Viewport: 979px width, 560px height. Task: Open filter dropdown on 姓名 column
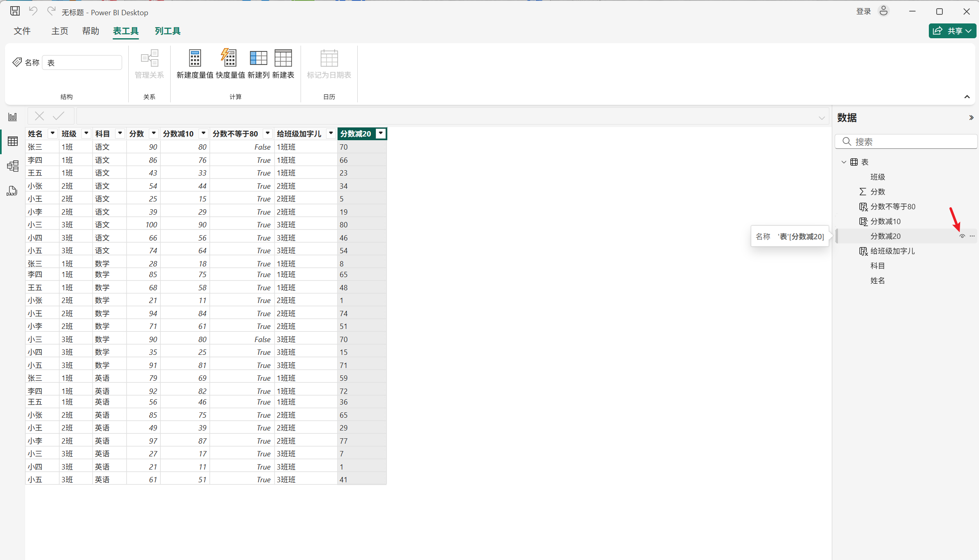(52, 133)
